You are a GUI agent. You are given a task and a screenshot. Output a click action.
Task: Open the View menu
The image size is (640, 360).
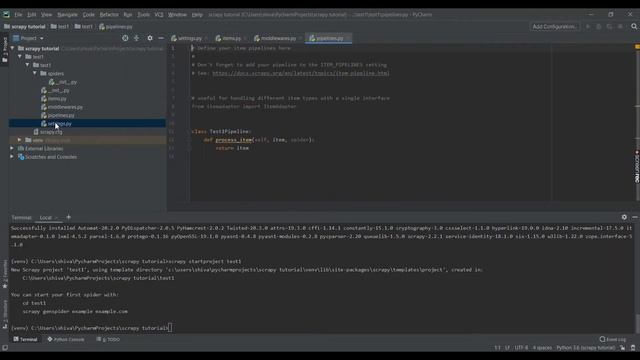coord(46,14)
